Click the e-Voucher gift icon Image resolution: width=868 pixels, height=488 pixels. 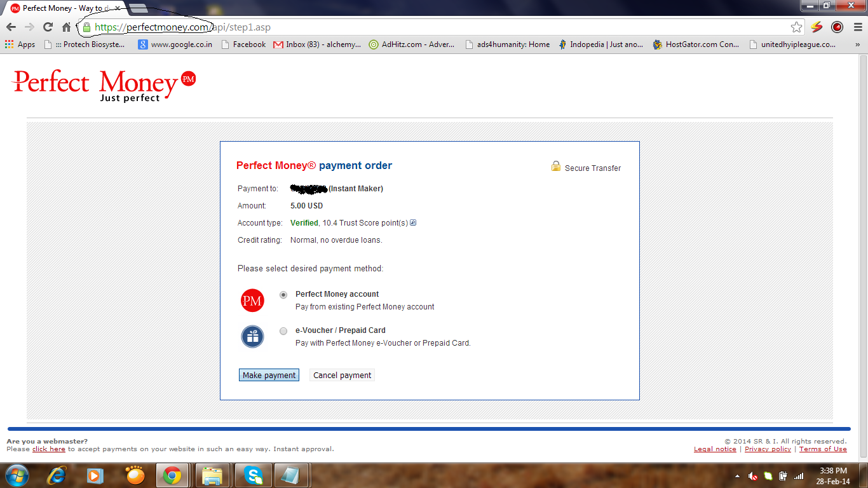point(252,337)
